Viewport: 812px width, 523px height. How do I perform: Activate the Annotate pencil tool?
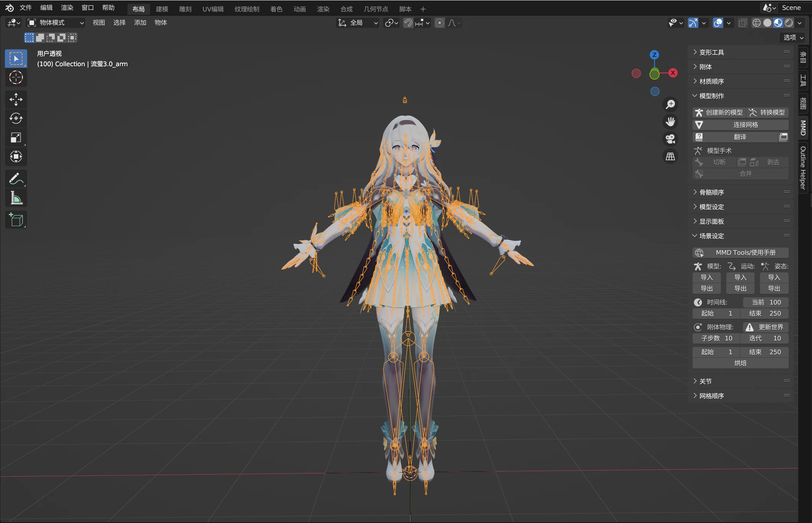(16, 179)
